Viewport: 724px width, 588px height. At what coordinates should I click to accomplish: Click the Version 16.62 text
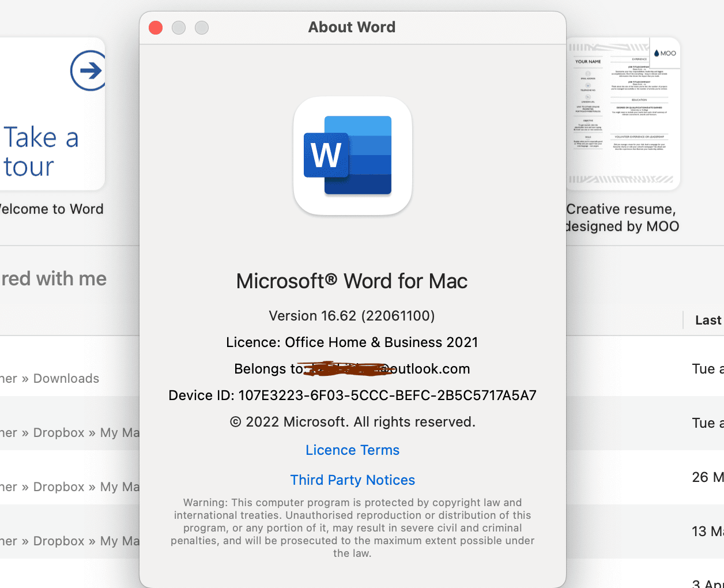tap(352, 316)
